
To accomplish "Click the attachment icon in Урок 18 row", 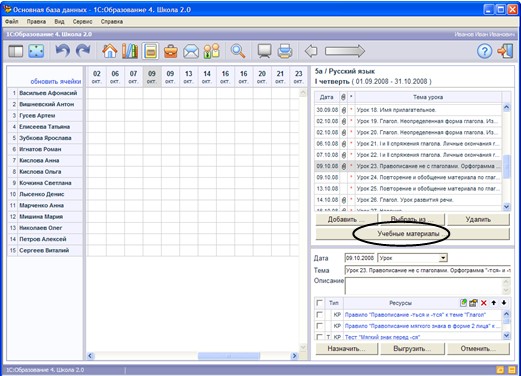I will [x=344, y=110].
